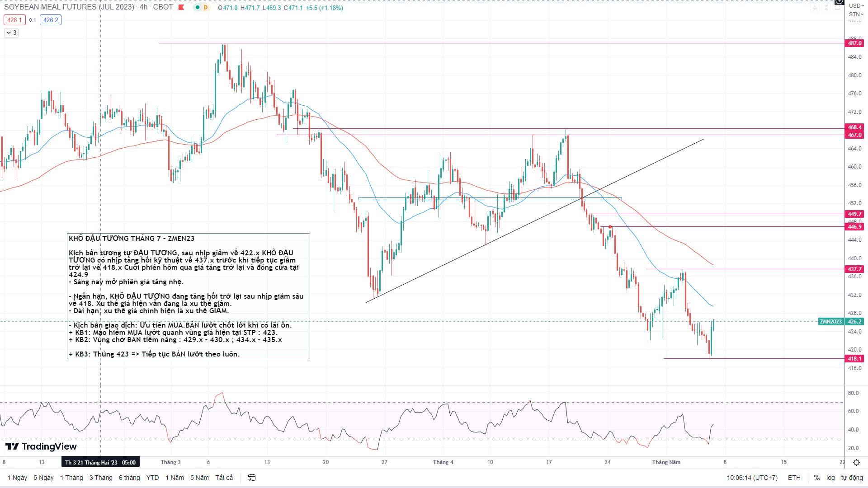This screenshot has height=488, width=868.
Task: Toggle log scale mode
Action: click(x=830, y=478)
